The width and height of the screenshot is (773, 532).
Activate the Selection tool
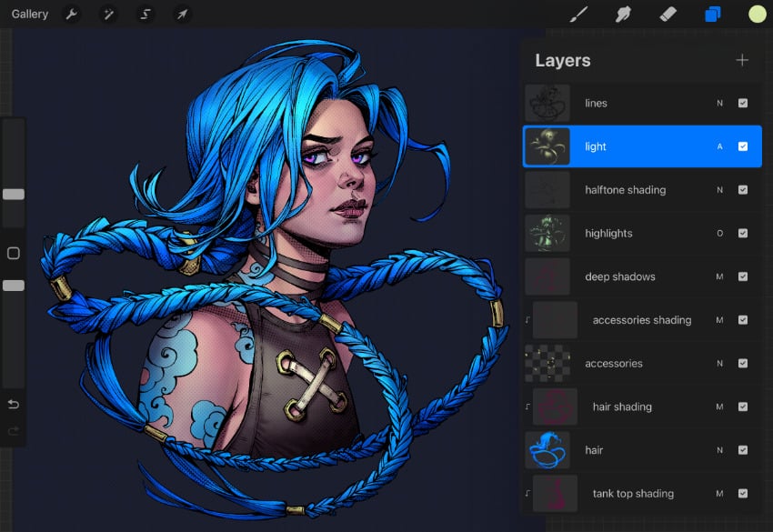click(146, 15)
